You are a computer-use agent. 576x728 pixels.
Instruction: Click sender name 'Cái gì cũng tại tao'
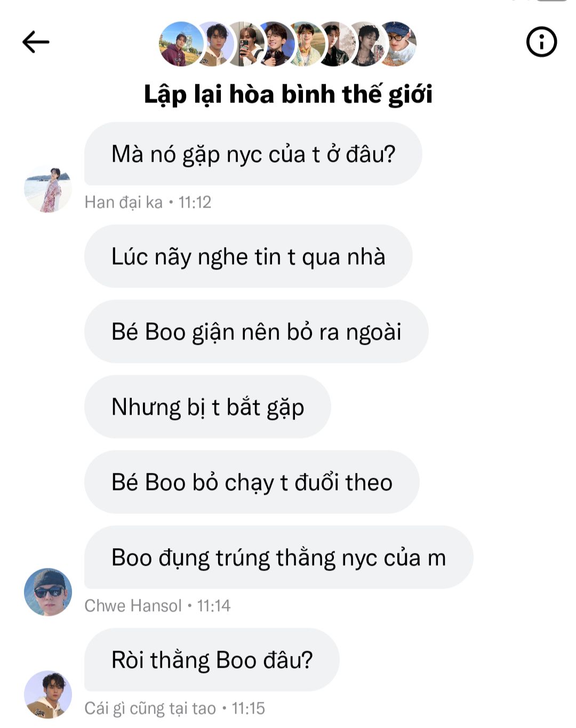pos(150,708)
